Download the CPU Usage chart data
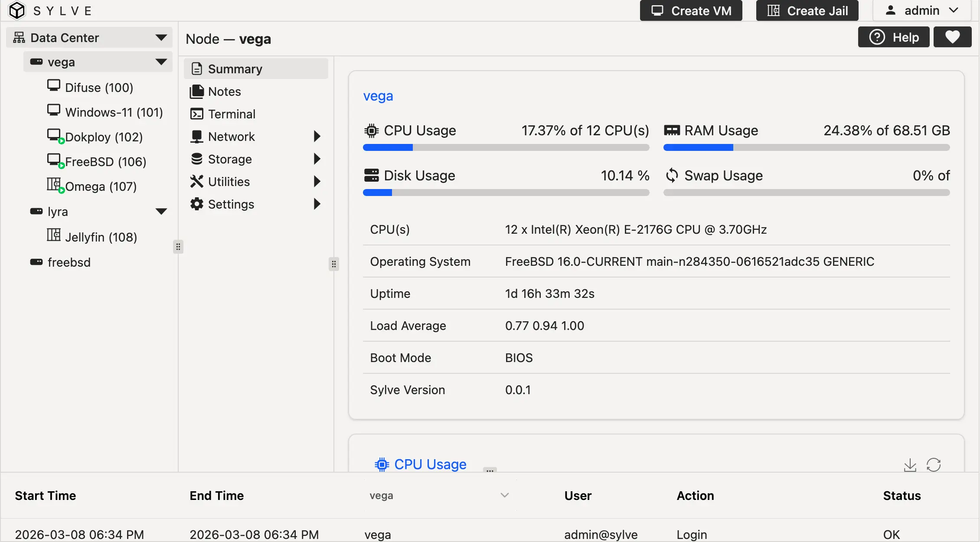980x542 pixels. (910, 464)
